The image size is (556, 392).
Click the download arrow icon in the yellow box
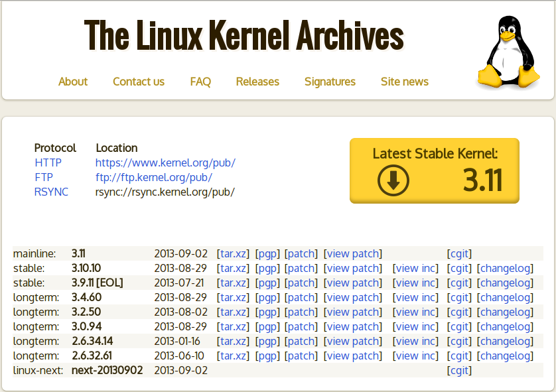coord(393,180)
